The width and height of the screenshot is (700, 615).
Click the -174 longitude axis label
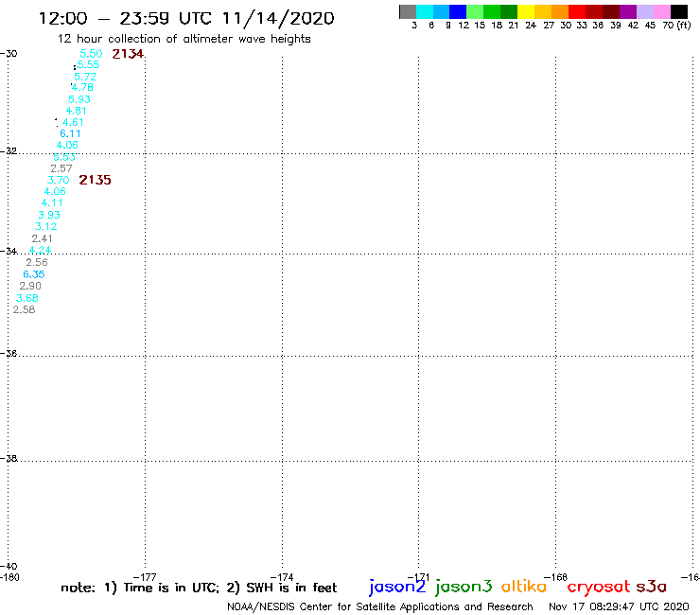(283, 577)
